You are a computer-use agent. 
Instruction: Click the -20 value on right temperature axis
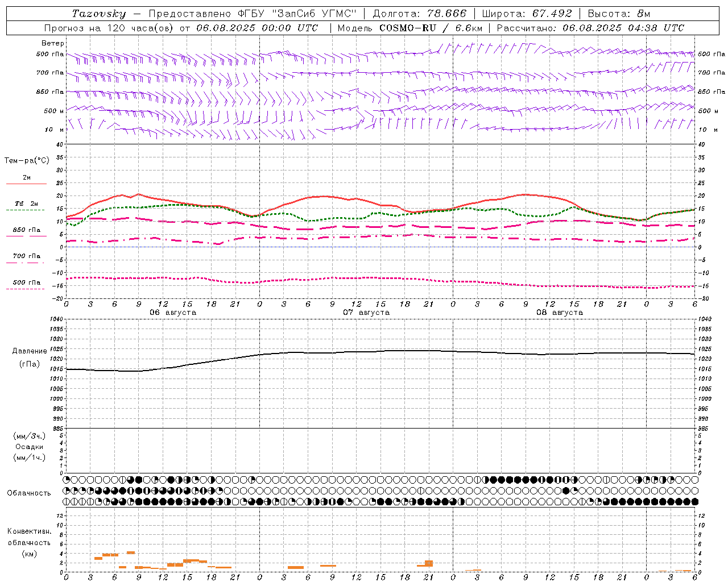702,298
